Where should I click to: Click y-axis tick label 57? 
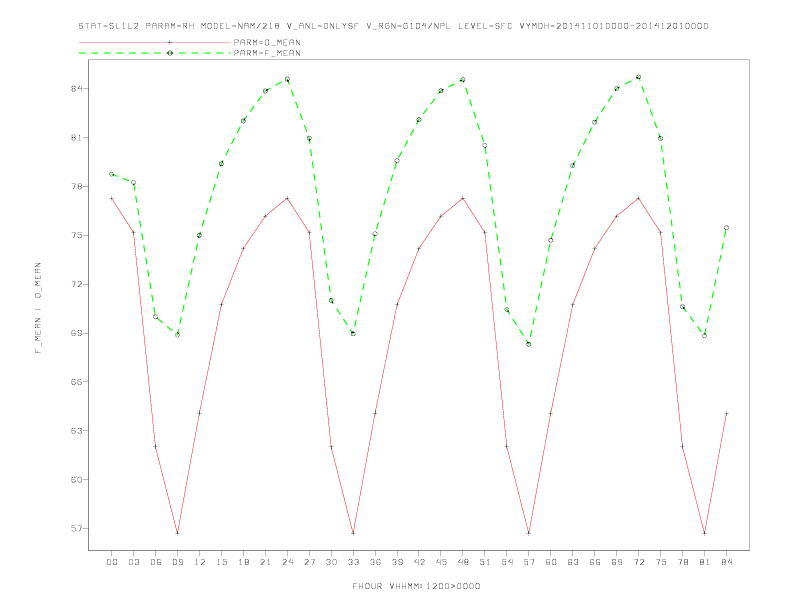pos(77,529)
